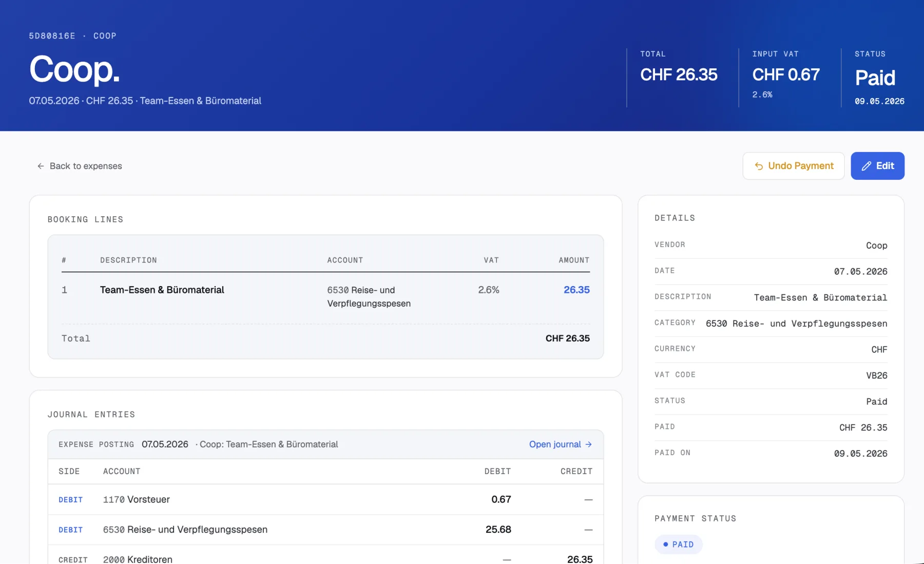
Task: Click the AMOUNT column header in Booking Lines
Action: [574, 260]
